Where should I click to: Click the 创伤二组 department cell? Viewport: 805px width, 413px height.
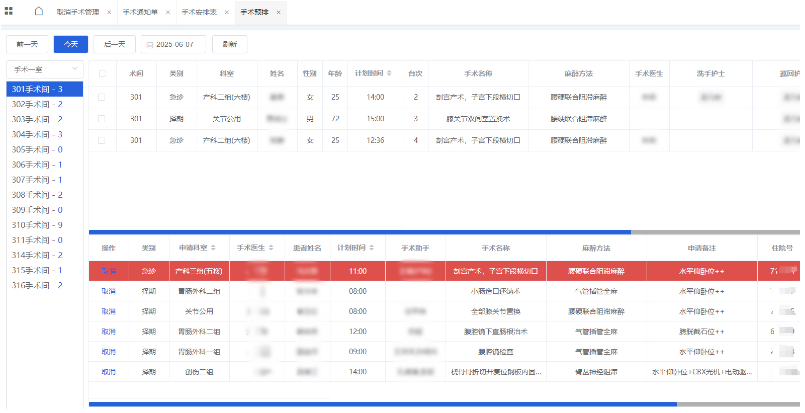tap(199, 372)
